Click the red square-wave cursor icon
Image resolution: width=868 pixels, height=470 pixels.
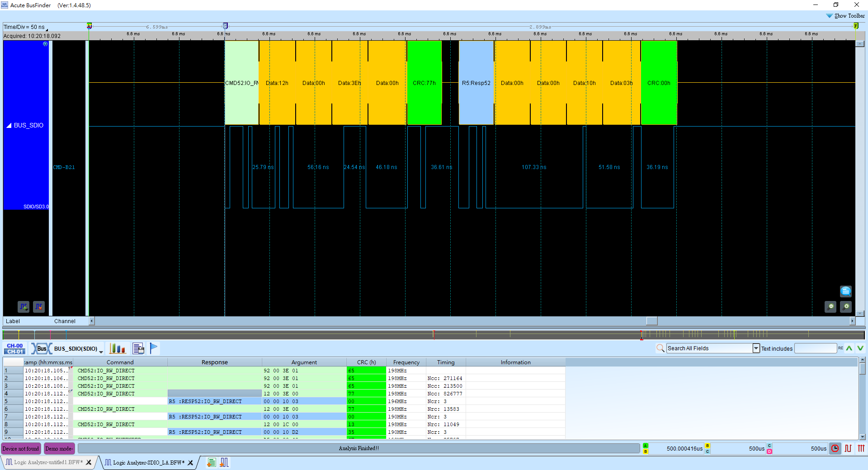(848, 448)
